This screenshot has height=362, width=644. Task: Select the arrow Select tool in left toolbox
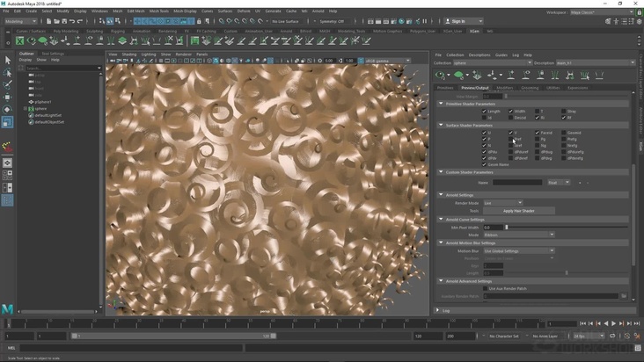[8, 61]
